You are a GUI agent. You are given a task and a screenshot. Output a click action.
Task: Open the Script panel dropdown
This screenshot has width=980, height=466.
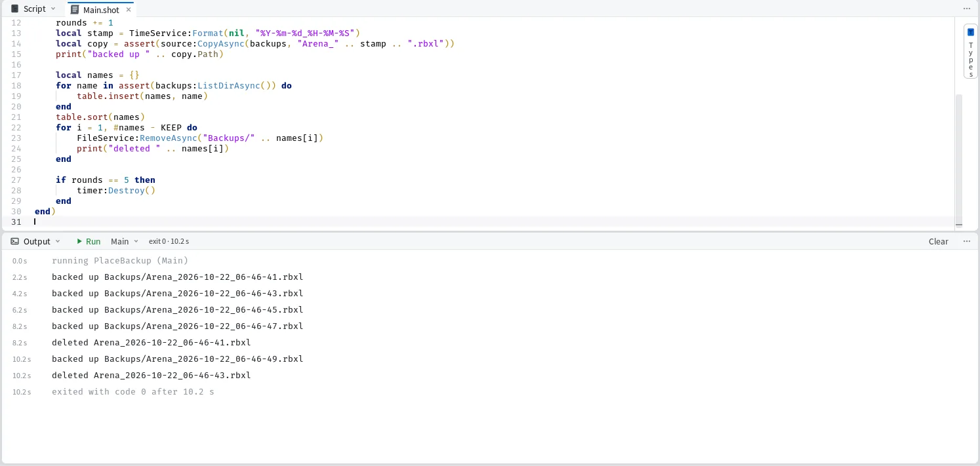[34, 9]
